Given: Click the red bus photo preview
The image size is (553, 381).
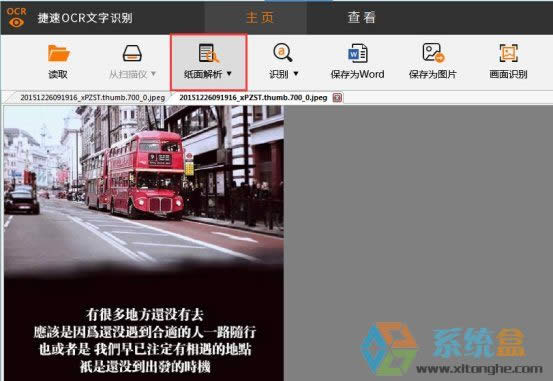Looking at the screenshot, I should tap(144, 243).
